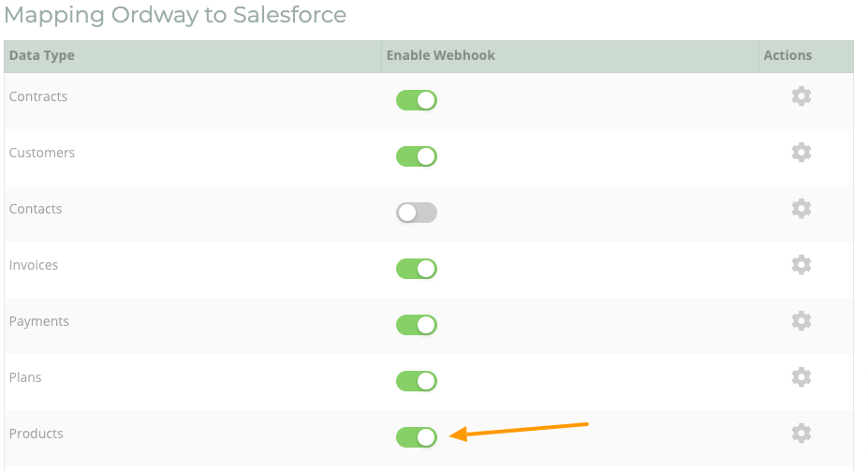Screen dimensions: 868x471
Task: Open settings gear for Contracts row
Action: click(801, 96)
